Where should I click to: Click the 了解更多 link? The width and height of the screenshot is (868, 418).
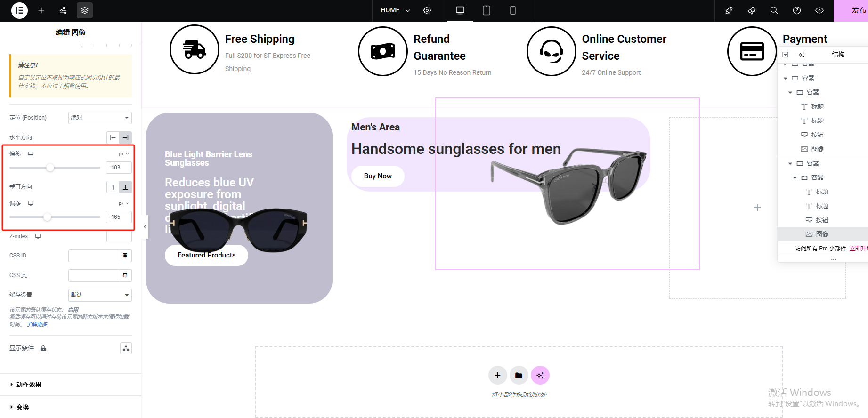click(x=37, y=324)
